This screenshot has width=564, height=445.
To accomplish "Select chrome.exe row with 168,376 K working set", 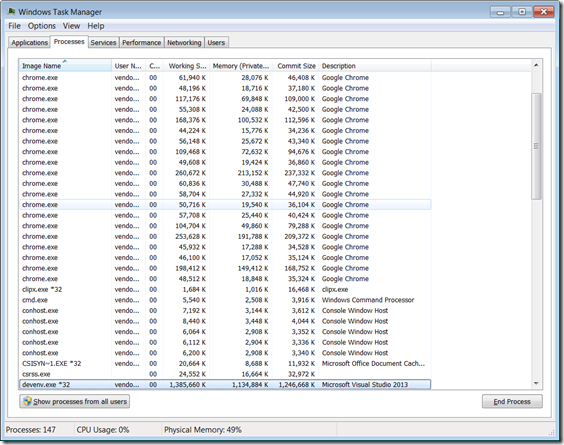I will click(225, 120).
